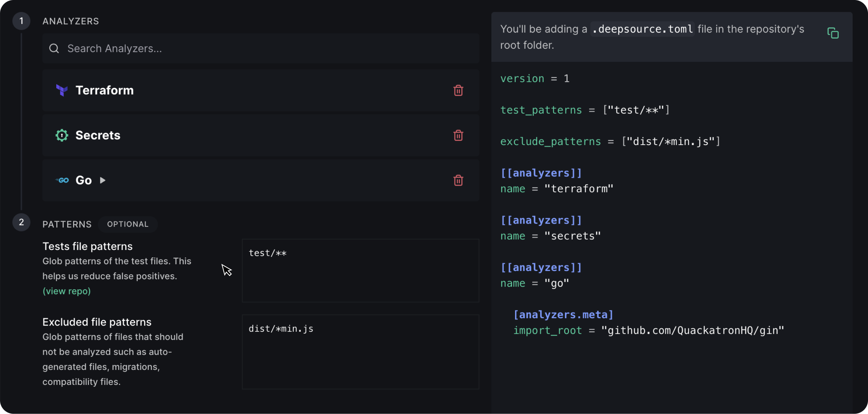Click the import_root line in the config

pyautogui.click(x=648, y=330)
